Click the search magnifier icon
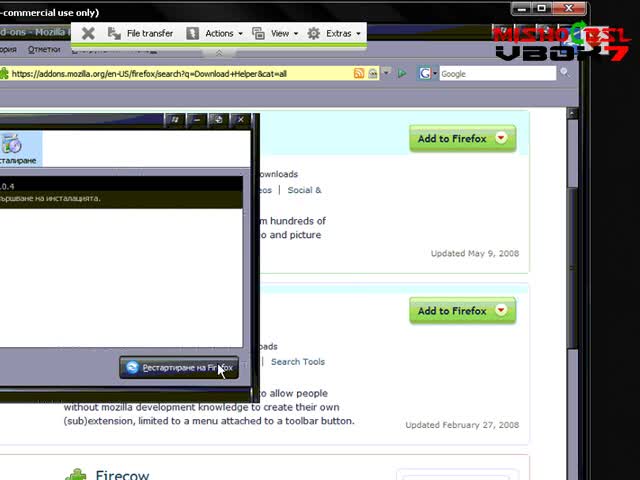The image size is (640, 480). click(x=564, y=73)
